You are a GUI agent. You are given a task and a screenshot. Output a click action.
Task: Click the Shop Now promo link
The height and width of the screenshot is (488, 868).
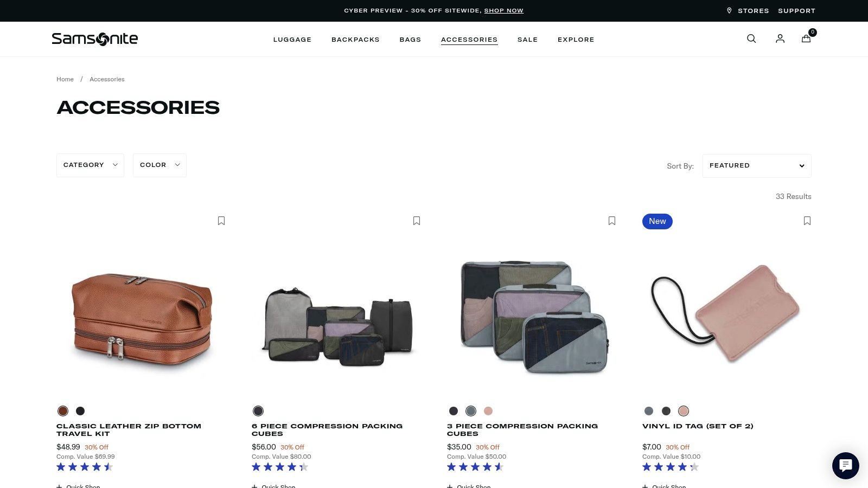(503, 11)
